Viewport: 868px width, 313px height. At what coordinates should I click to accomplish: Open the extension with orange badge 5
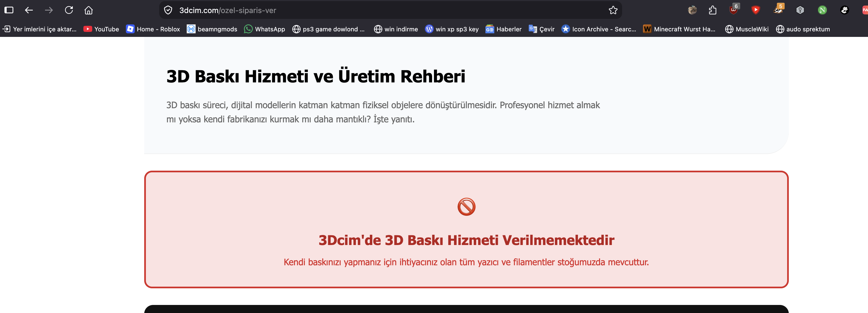tap(779, 9)
